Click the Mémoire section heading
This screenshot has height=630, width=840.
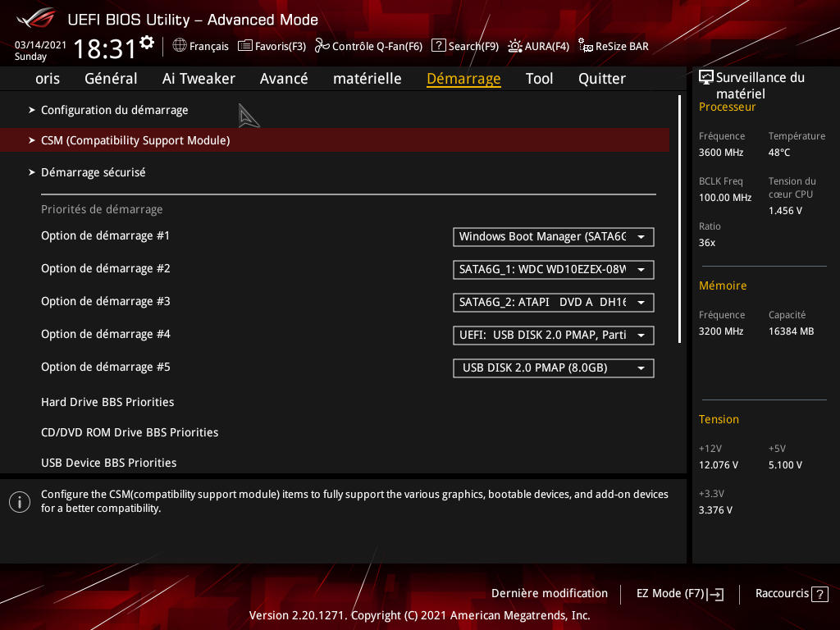723,285
